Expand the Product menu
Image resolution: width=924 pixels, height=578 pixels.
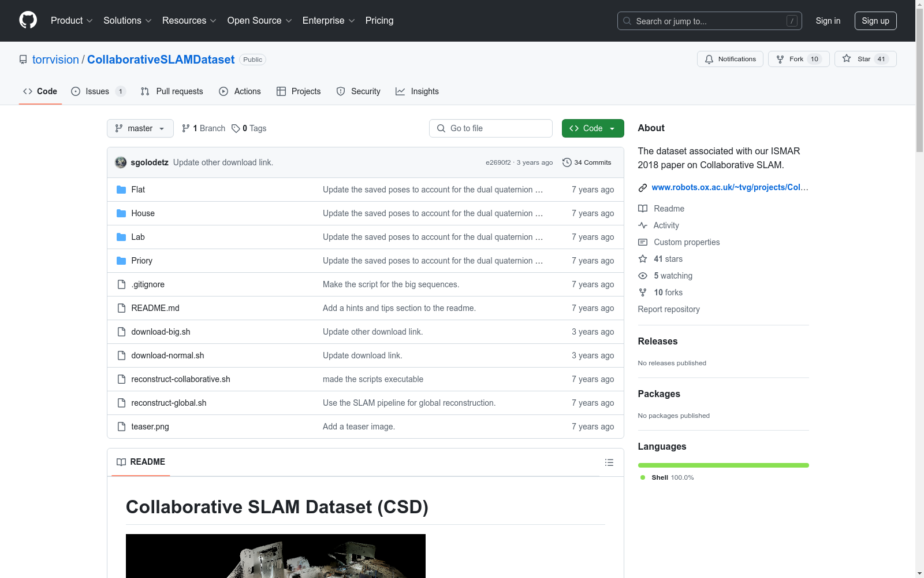click(x=72, y=20)
